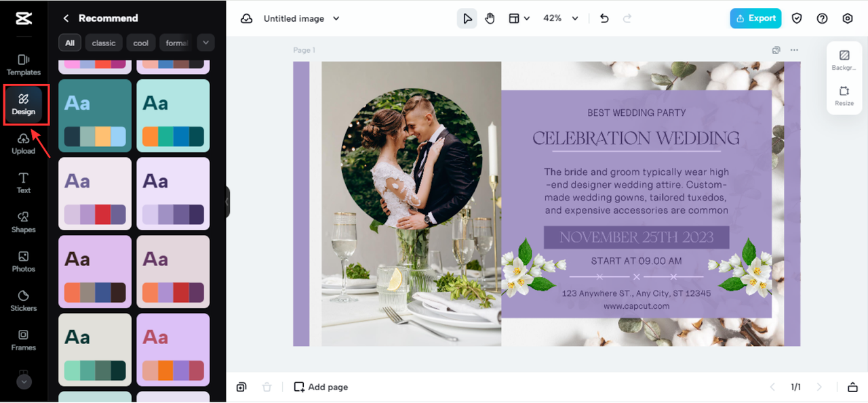Click the cloud save status icon
Viewport: 868px width, 403px height.
tap(247, 18)
